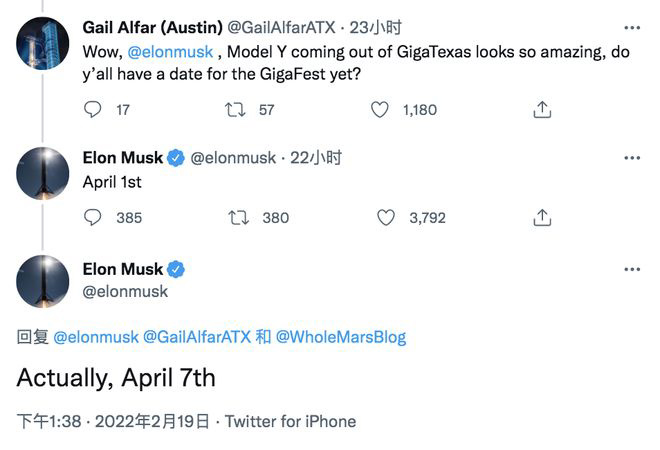Open the Twitter for iPhone source label

click(290, 421)
